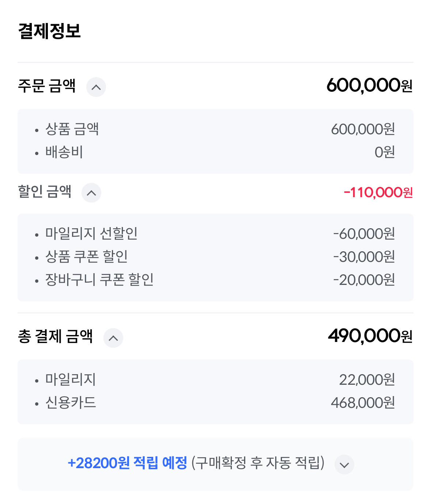Click the 결제정보 heading
This screenshot has height=504, width=431.
click(x=49, y=31)
